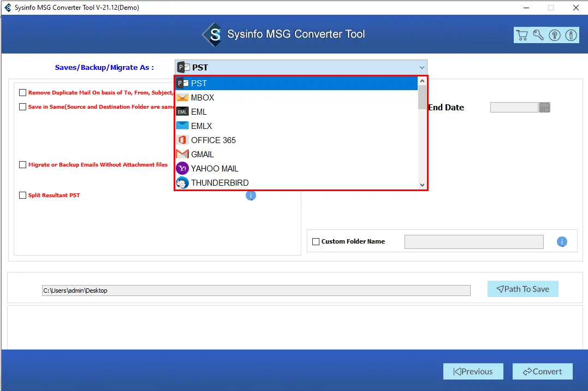The image size is (588, 391).
Task: Minimize the MSG Converter window
Action: (x=526, y=8)
